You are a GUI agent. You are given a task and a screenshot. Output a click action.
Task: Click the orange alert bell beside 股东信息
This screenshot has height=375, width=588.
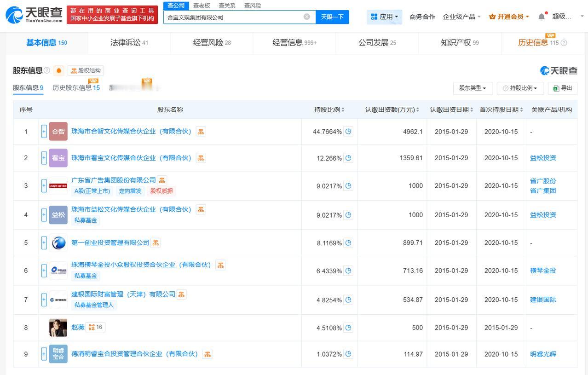pyautogui.click(x=59, y=71)
